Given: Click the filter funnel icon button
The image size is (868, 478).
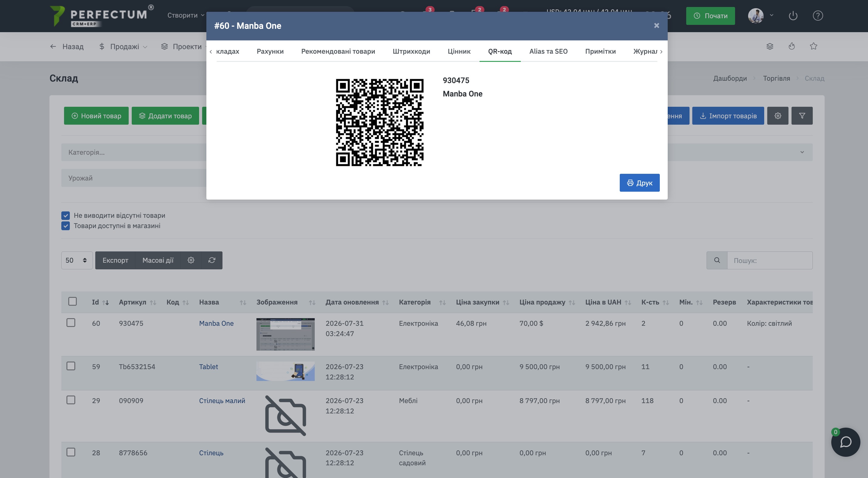Looking at the screenshot, I should click(802, 116).
